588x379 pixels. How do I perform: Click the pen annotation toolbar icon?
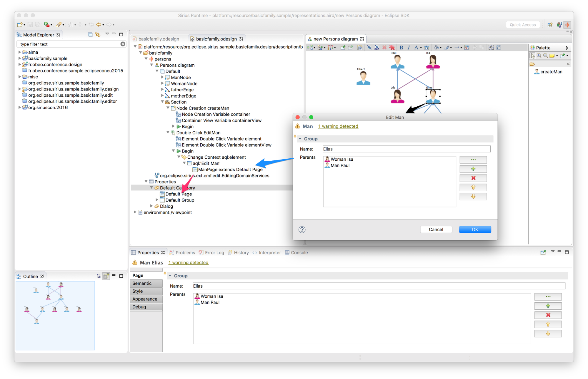[59, 25]
